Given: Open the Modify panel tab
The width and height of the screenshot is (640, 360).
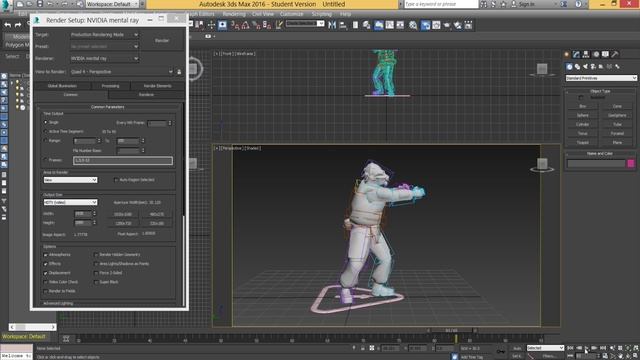Looking at the screenshot, I should click(x=576, y=54).
